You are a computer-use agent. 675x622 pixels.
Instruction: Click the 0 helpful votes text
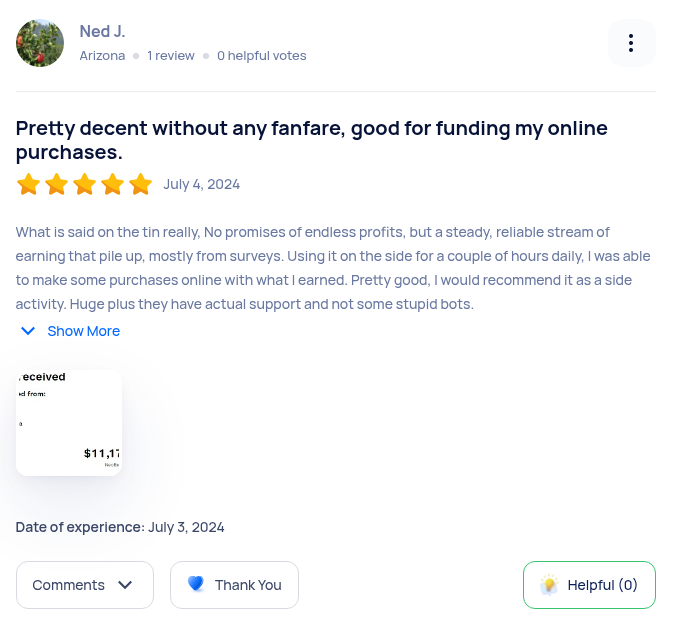(x=262, y=56)
